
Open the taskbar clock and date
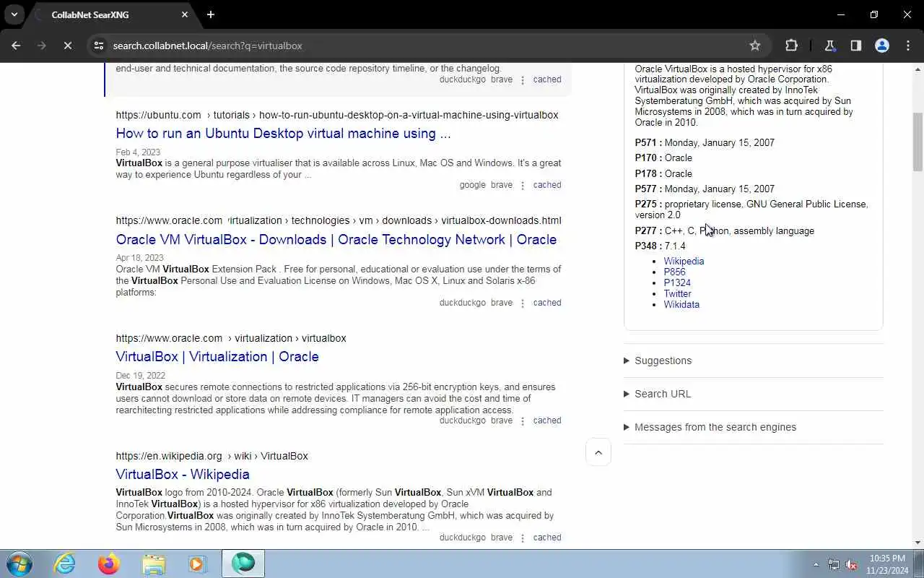tap(887, 564)
